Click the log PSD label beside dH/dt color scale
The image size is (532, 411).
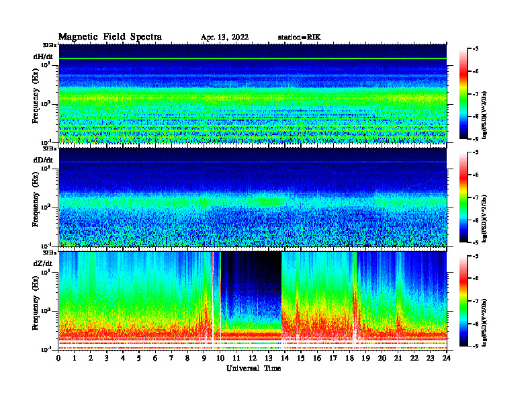click(x=484, y=114)
